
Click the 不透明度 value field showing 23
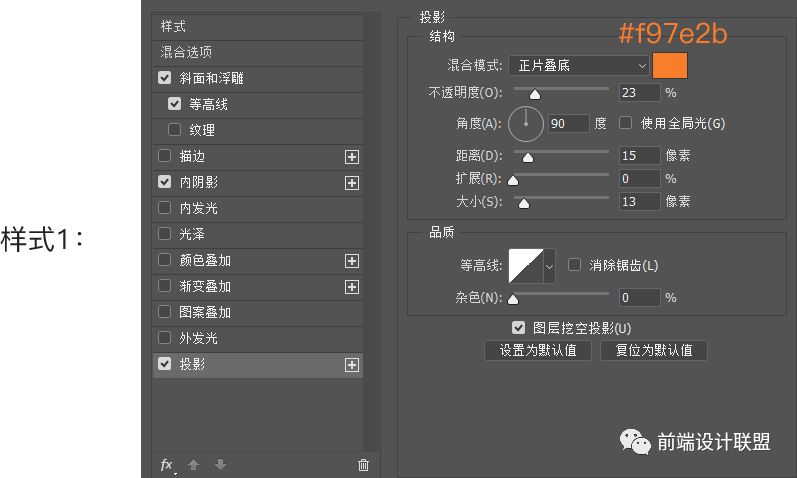[639, 93]
